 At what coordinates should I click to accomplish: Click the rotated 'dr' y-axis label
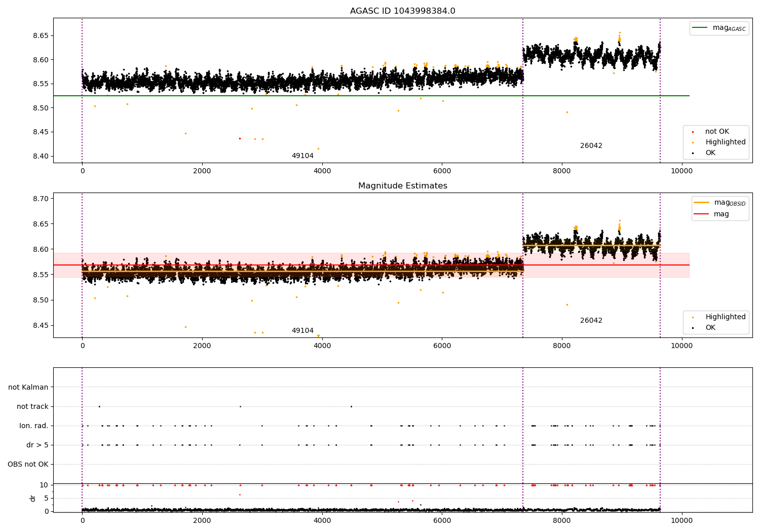(x=33, y=498)
